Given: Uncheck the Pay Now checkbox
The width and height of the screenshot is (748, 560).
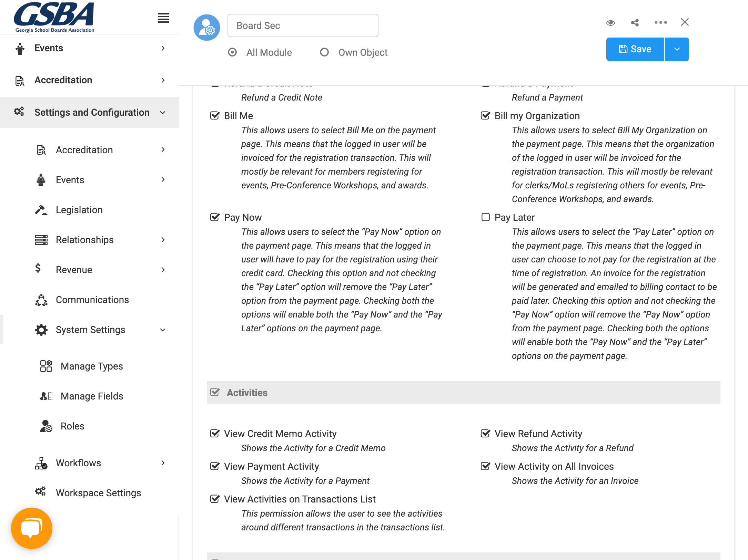Looking at the screenshot, I should (215, 217).
